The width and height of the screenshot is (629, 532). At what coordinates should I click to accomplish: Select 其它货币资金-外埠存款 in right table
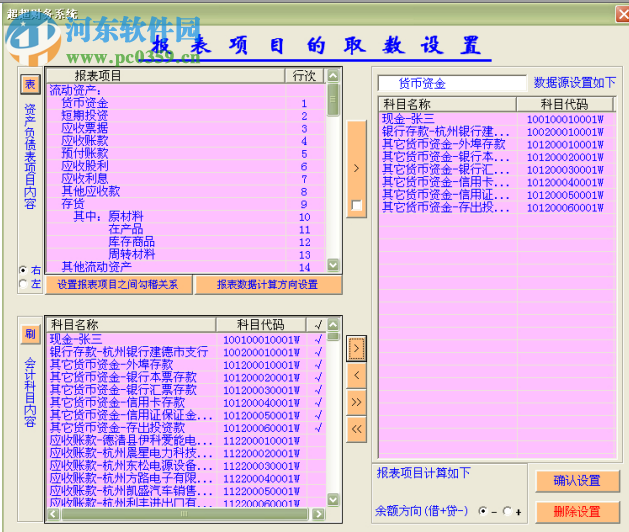pos(444,144)
